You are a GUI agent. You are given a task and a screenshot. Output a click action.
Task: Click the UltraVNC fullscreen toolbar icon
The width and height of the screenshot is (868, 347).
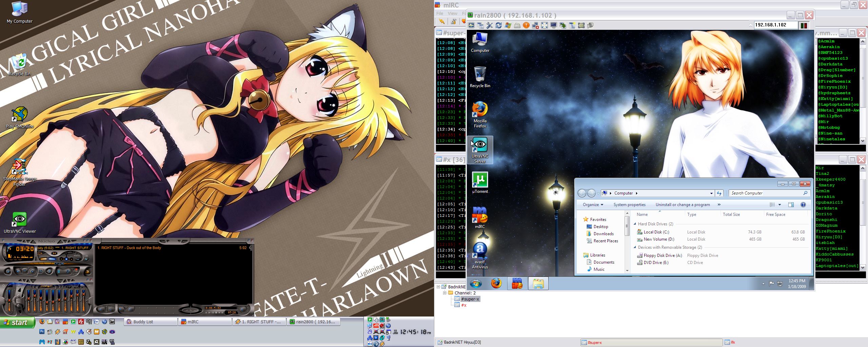(545, 25)
